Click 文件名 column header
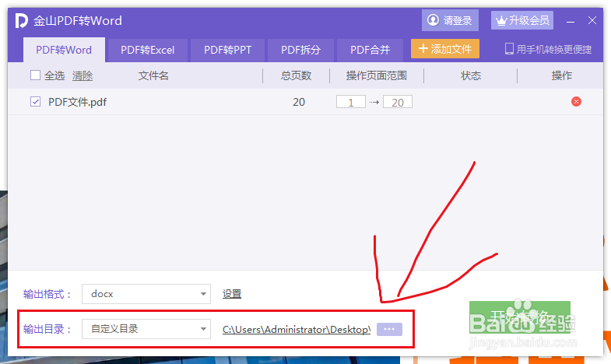Image resolution: width=611 pixels, height=364 pixels. (153, 75)
